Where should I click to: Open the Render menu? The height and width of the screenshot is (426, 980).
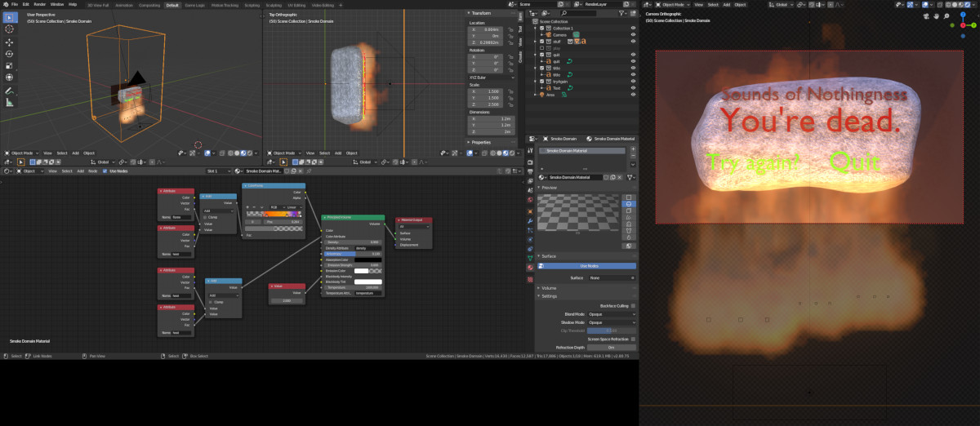coord(40,4)
